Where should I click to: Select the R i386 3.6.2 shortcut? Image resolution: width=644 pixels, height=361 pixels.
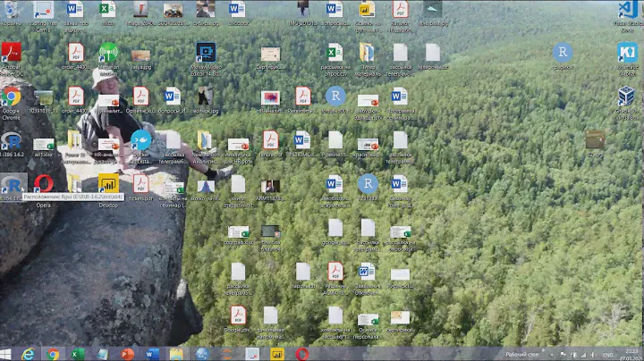tap(11, 141)
